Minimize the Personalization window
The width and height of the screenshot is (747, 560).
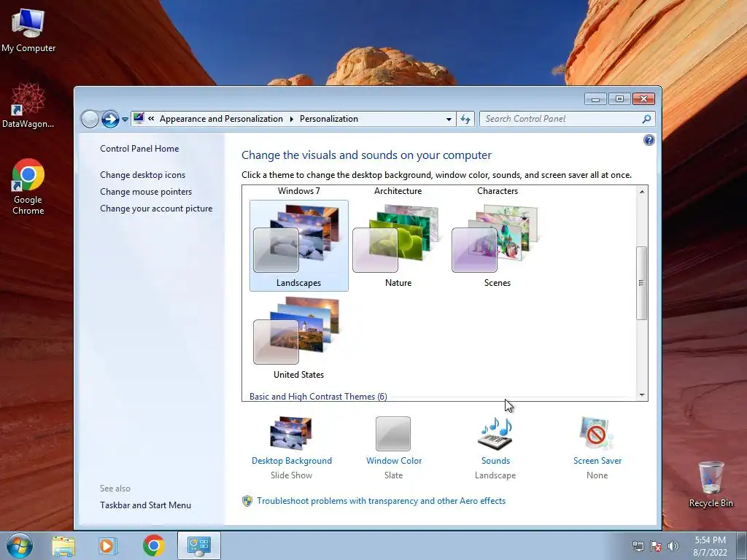click(595, 98)
